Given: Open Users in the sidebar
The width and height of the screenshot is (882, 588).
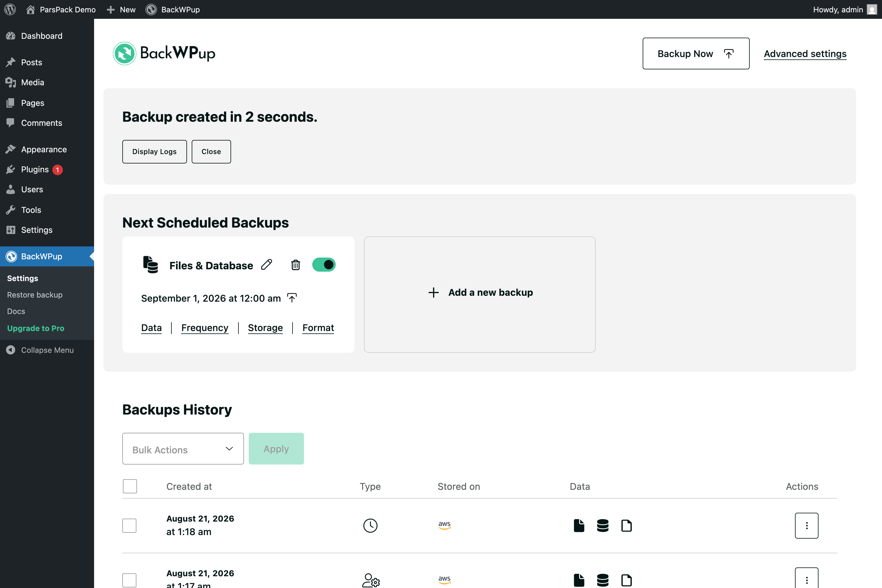Looking at the screenshot, I should [47, 189].
